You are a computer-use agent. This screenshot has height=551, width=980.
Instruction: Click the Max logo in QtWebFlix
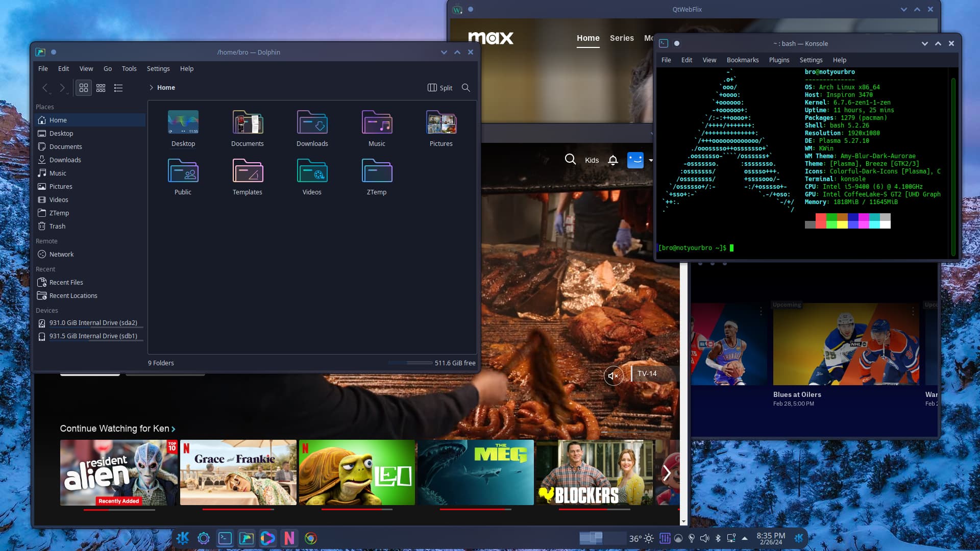point(491,38)
